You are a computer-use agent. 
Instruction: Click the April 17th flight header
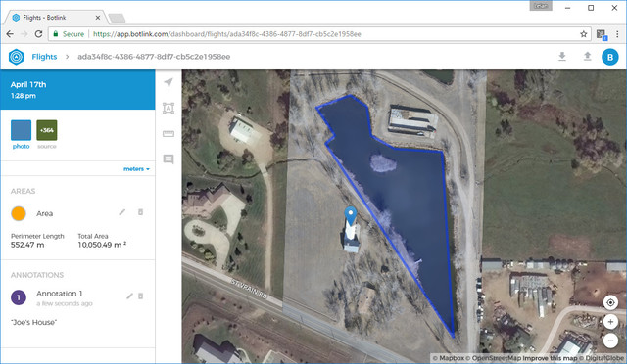coord(77,89)
